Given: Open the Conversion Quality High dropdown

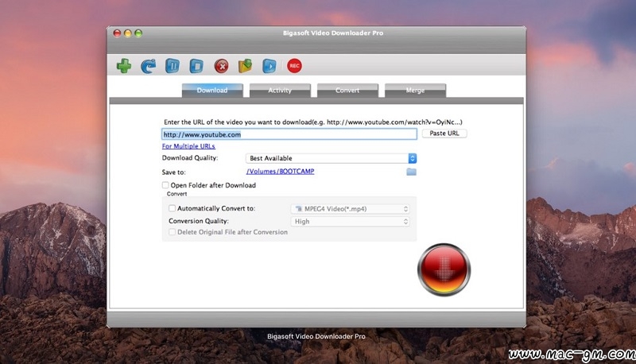Looking at the screenshot, I should [x=350, y=221].
